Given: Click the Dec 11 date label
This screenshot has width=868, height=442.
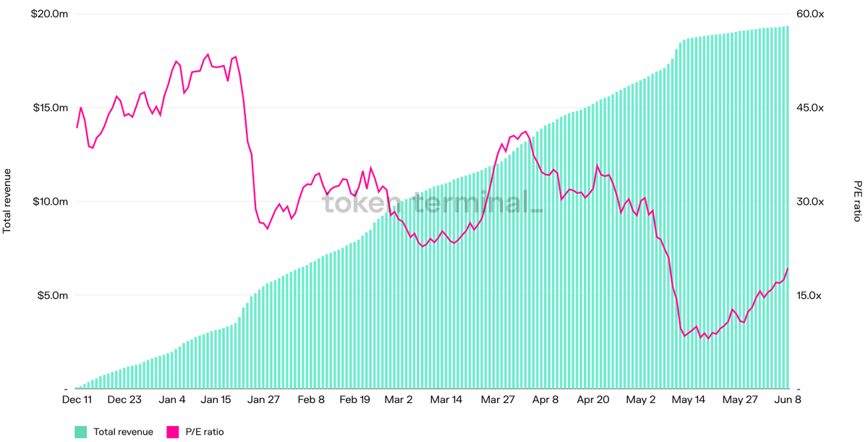Looking at the screenshot, I should 77,399.
